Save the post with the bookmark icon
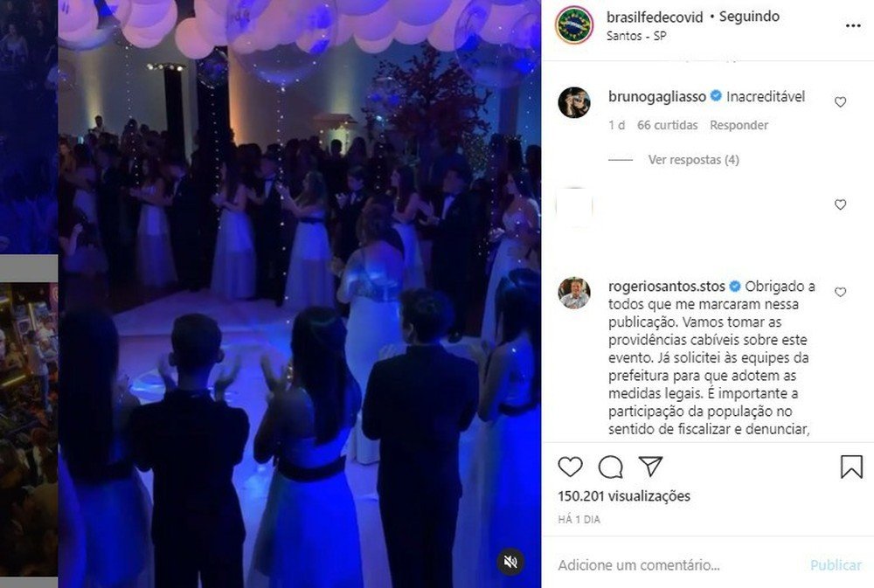The width and height of the screenshot is (874, 588). tap(851, 467)
